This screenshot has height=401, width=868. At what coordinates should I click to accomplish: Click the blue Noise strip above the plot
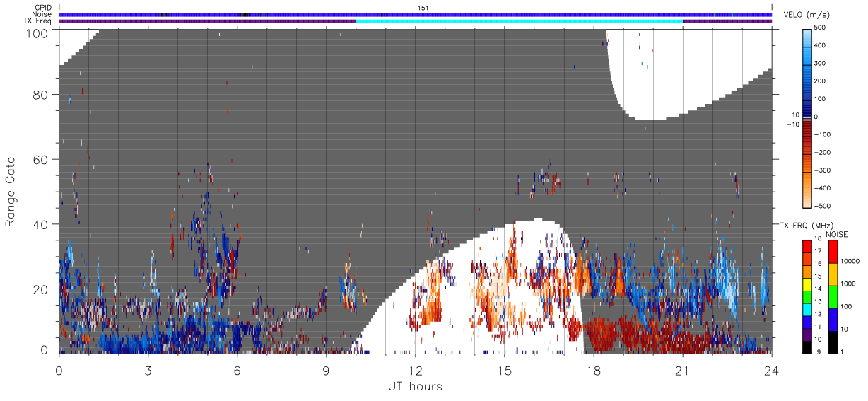pos(416,14)
